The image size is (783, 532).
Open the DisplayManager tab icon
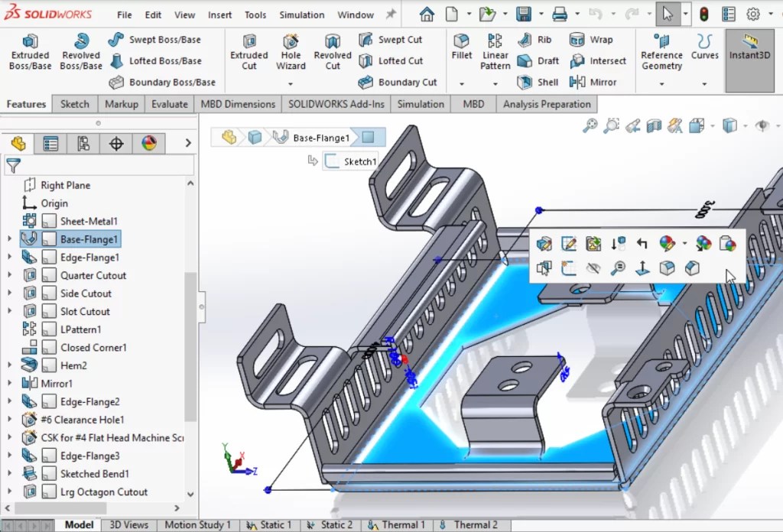[149, 144]
